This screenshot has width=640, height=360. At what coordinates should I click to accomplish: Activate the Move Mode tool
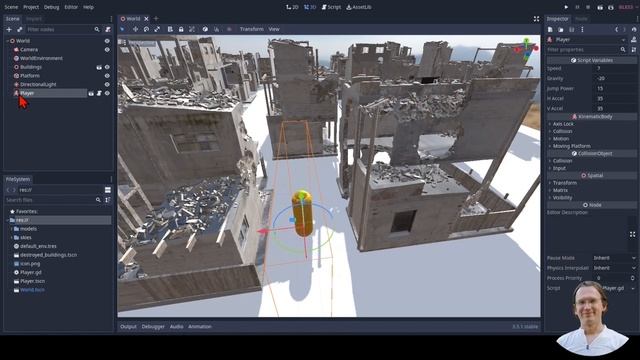[135, 29]
